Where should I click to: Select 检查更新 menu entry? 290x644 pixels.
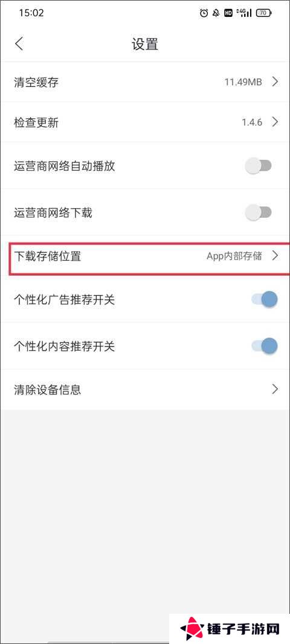(x=145, y=122)
